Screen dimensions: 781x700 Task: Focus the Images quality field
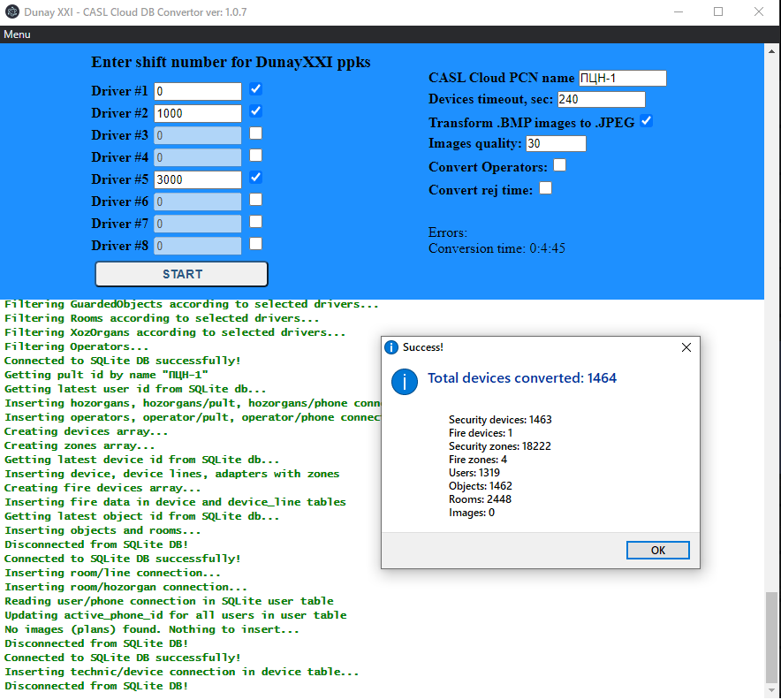click(556, 143)
